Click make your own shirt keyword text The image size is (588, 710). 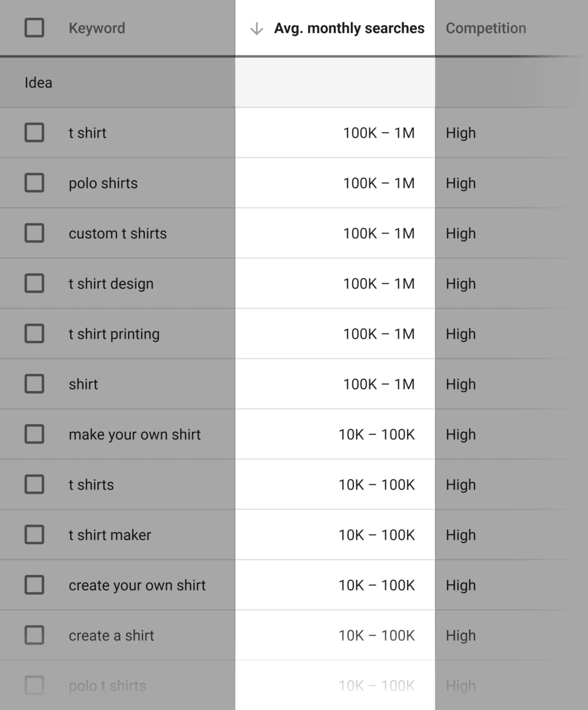tap(135, 434)
